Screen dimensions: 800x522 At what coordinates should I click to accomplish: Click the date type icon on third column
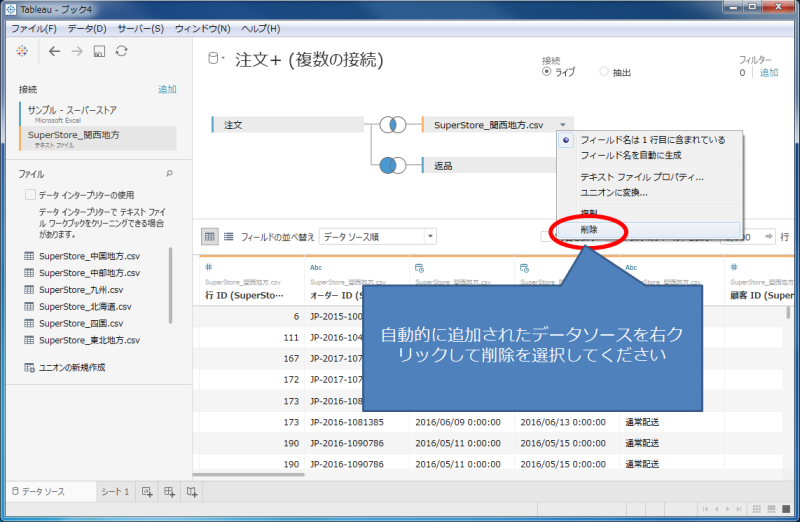[x=419, y=268]
